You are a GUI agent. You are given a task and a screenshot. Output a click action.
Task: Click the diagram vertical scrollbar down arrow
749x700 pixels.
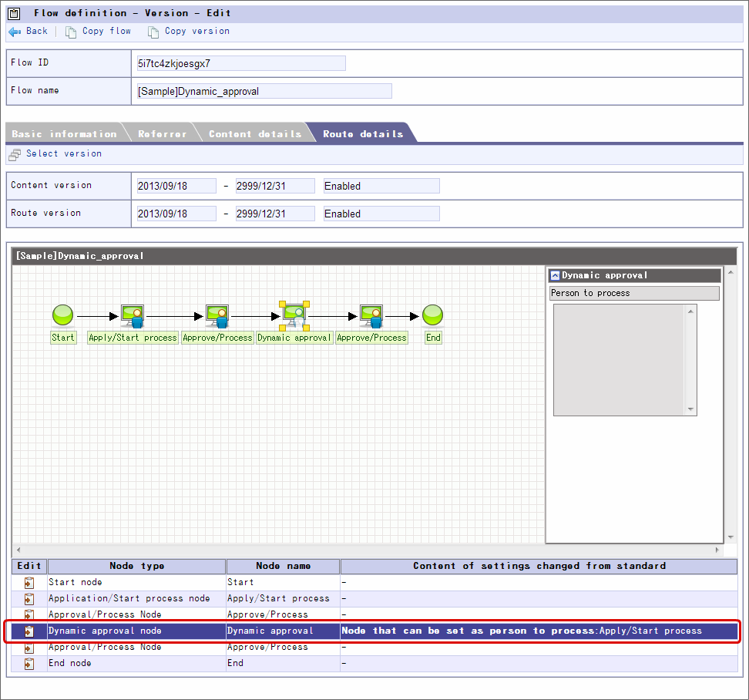click(731, 537)
